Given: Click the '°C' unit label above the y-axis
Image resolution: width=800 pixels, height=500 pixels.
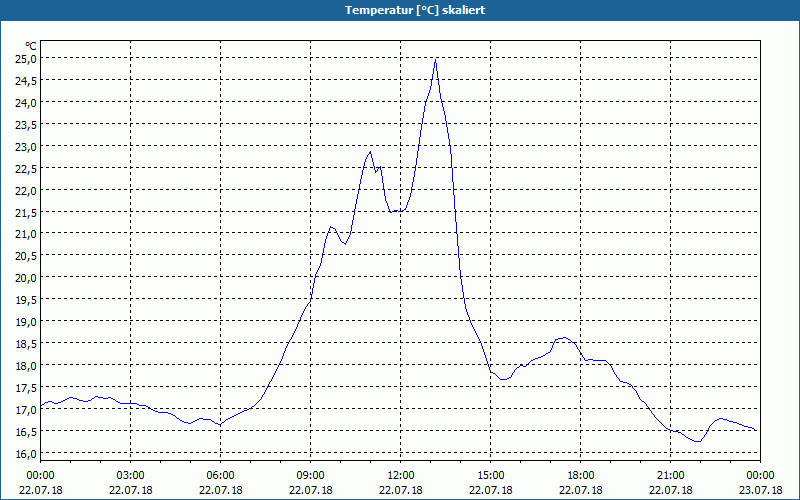Looking at the screenshot, I should [x=31, y=46].
